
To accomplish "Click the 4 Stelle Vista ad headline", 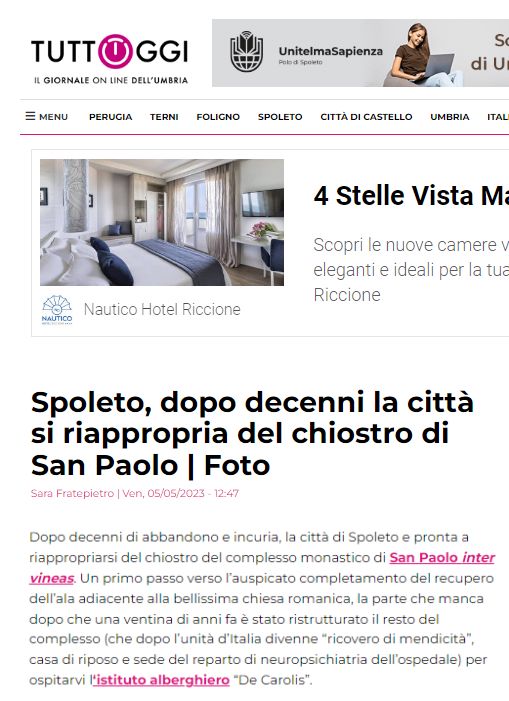I will 411,196.
